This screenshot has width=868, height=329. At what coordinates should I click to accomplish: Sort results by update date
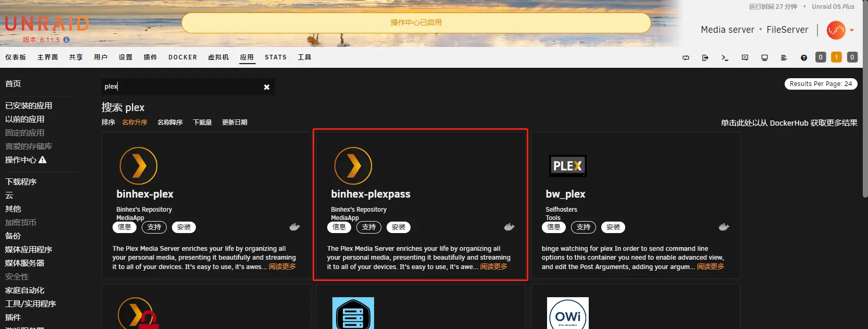pyautogui.click(x=234, y=123)
